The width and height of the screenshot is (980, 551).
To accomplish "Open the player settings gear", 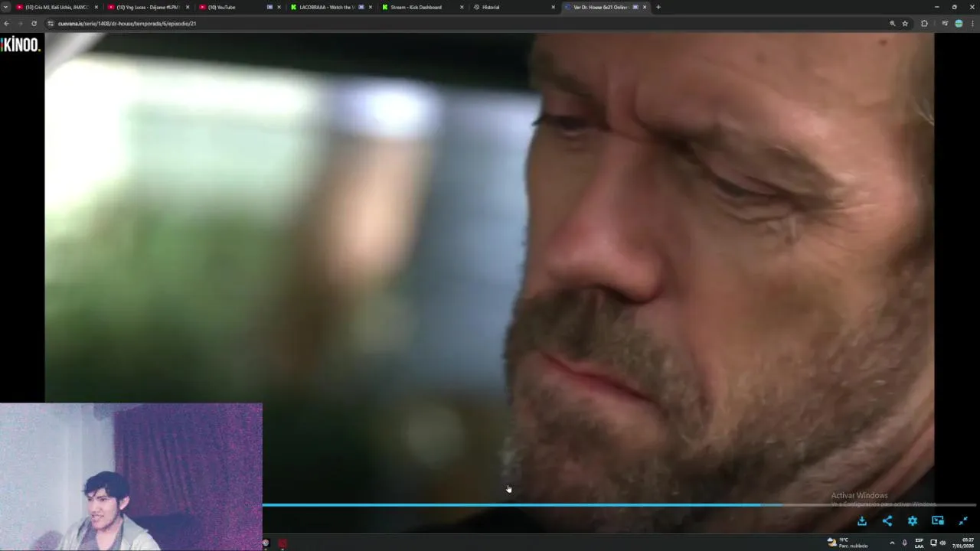I will 913,521.
